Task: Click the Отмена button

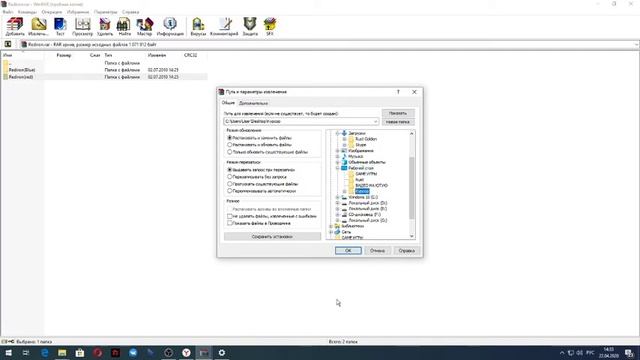Action: pos(377,250)
